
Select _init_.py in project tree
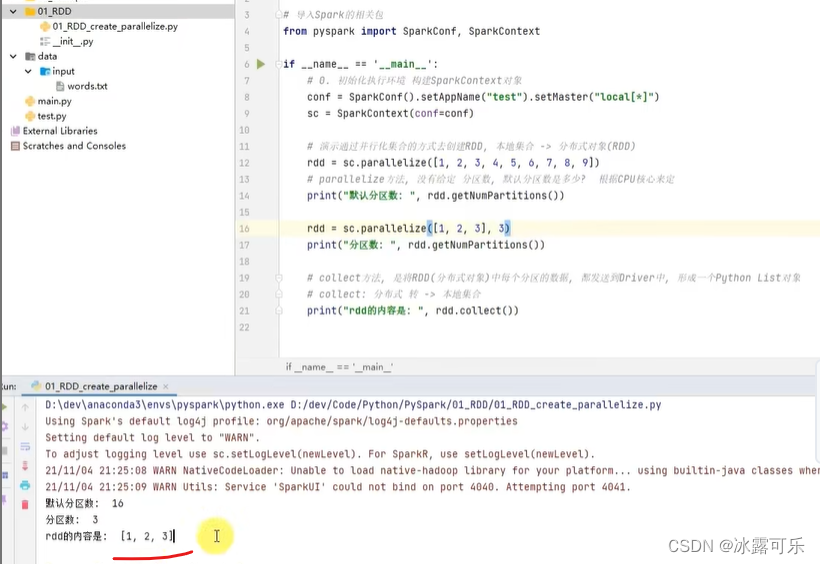click(x=73, y=41)
